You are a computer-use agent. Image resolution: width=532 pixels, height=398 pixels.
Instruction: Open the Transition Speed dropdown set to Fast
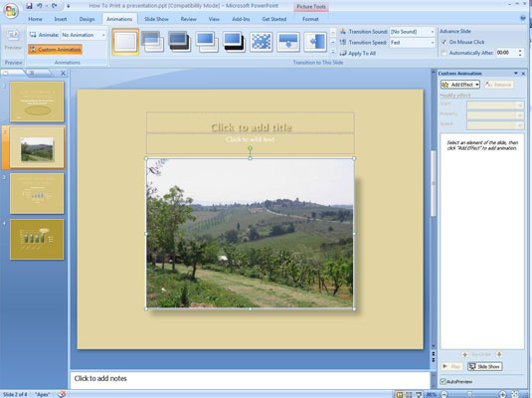point(413,43)
